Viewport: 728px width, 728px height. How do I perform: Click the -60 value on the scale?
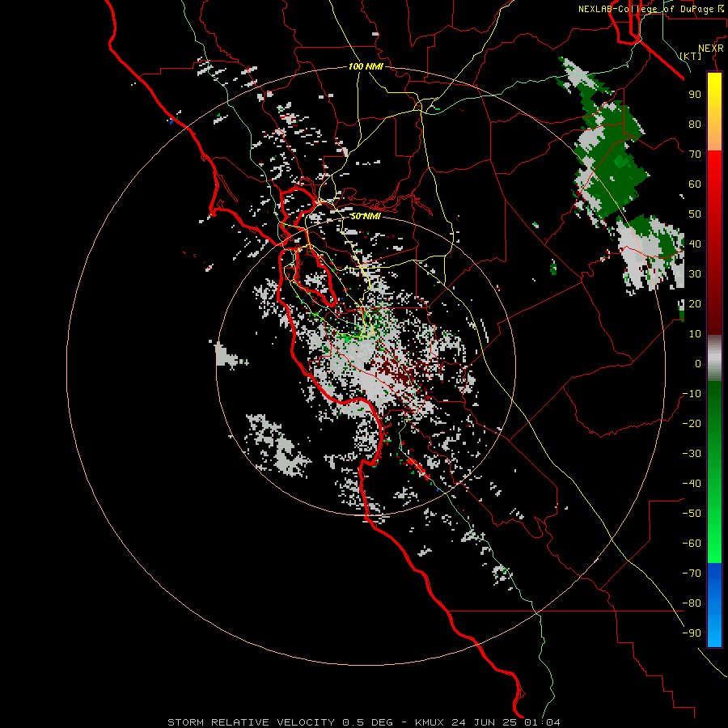692,544
